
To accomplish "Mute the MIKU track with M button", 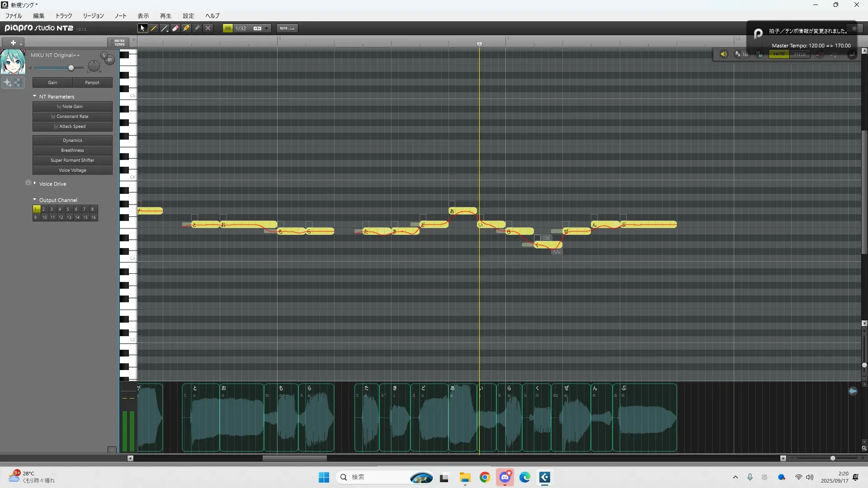I will click(x=109, y=60).
